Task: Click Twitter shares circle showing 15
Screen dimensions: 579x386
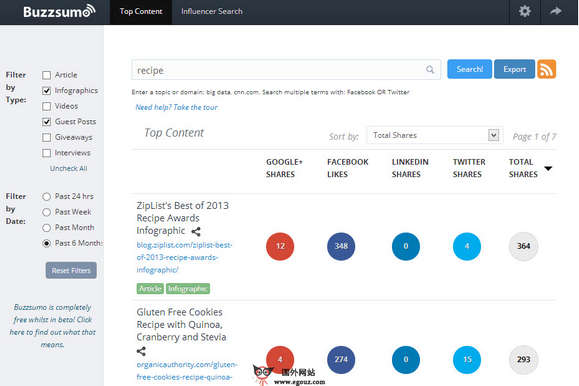Action: point(467,359)
